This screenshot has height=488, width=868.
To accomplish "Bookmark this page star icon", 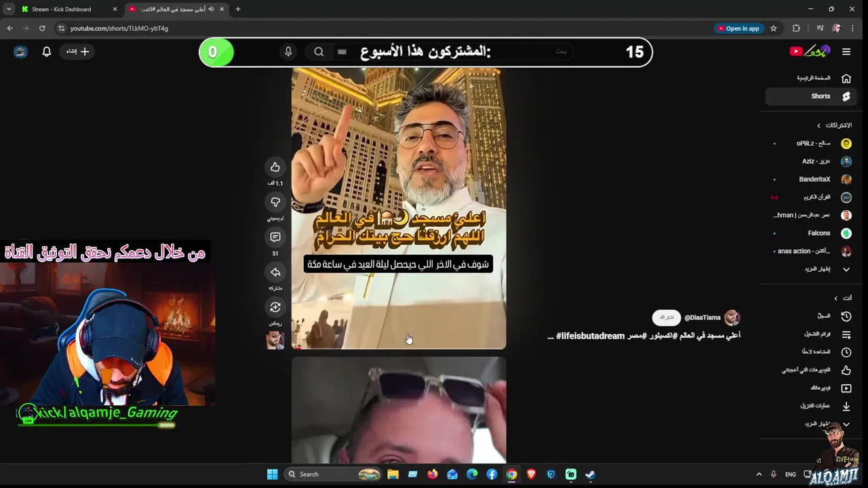I will click(x=773, y=28).
